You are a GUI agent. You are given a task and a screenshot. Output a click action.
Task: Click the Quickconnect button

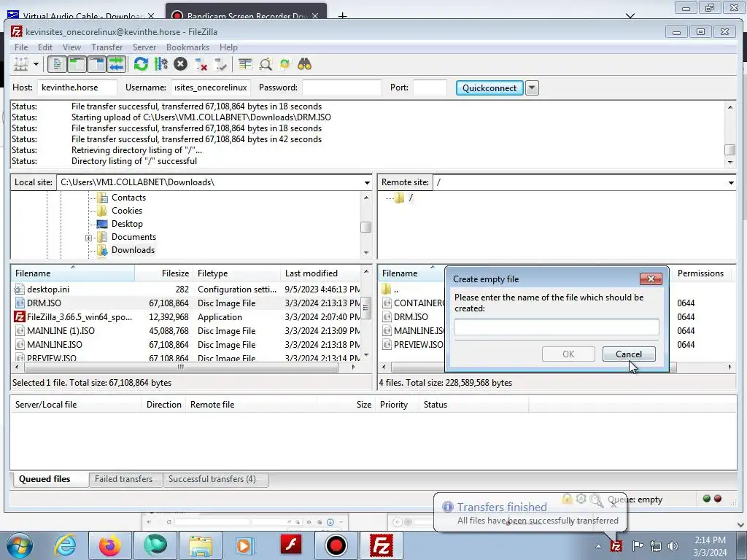(489, 88)
